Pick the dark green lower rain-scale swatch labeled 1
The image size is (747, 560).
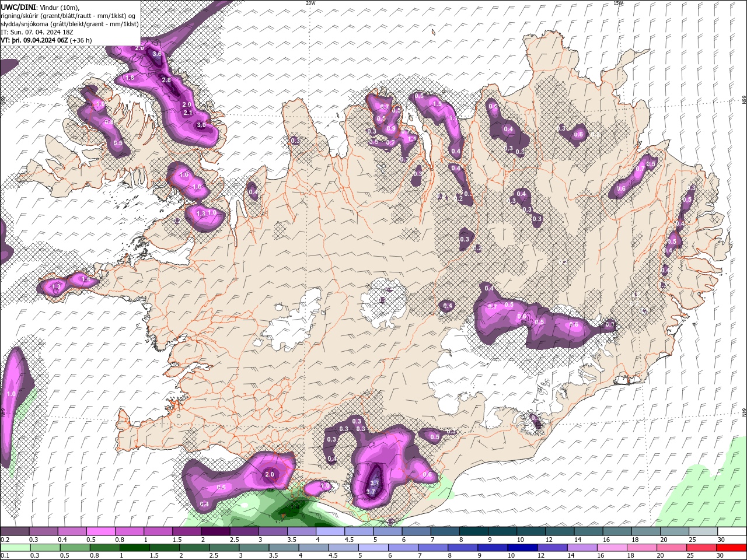click(x=134, y=548)
